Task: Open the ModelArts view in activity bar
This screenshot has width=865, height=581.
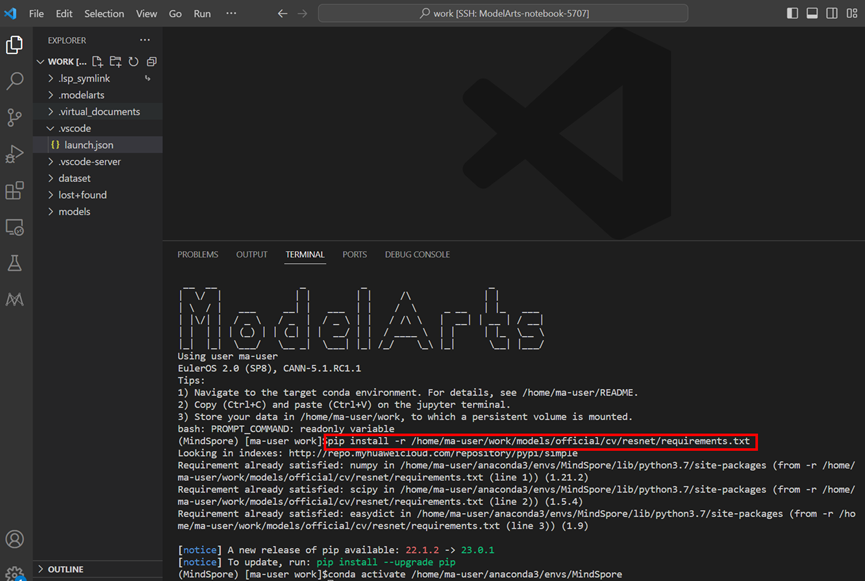Action: pos(14,300)
